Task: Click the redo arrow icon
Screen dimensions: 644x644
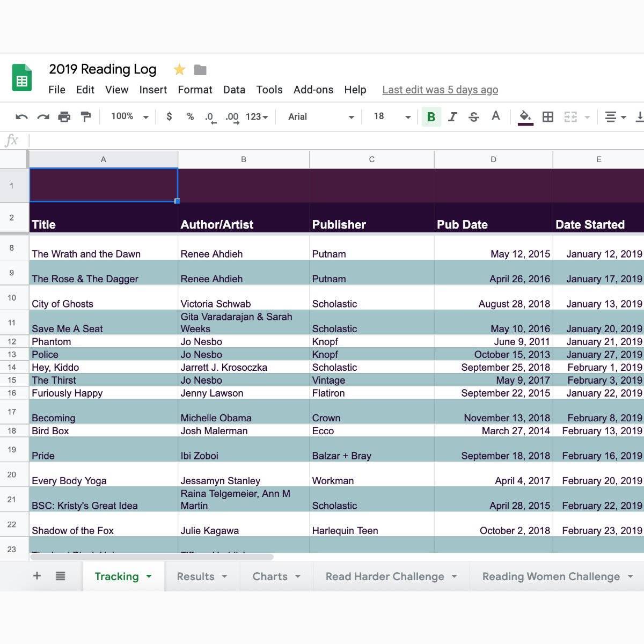Action: point(43,117)
